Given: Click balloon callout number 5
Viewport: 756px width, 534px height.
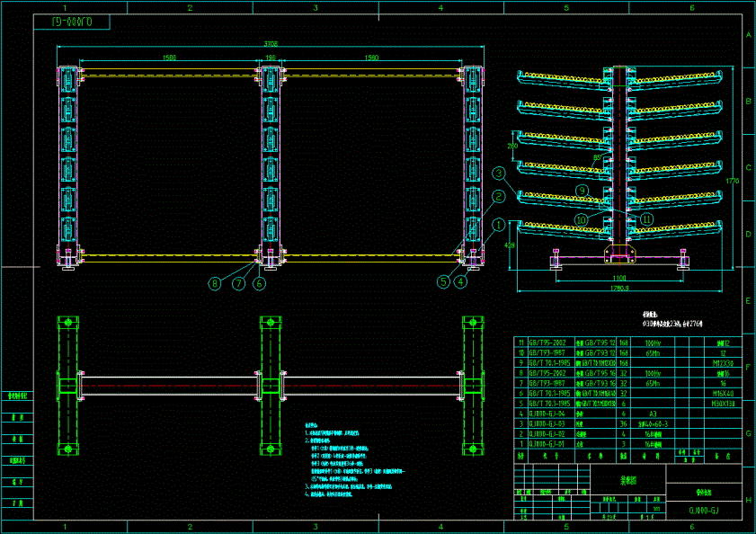Looking at the screenshot, I should click(x=443, y=281).
